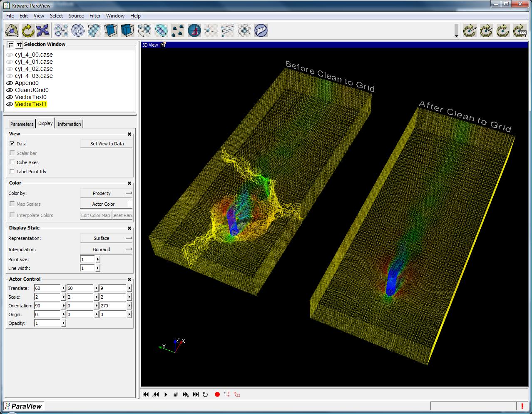Open the Help menu
532x414 pixels.
(x=135, y=16)
